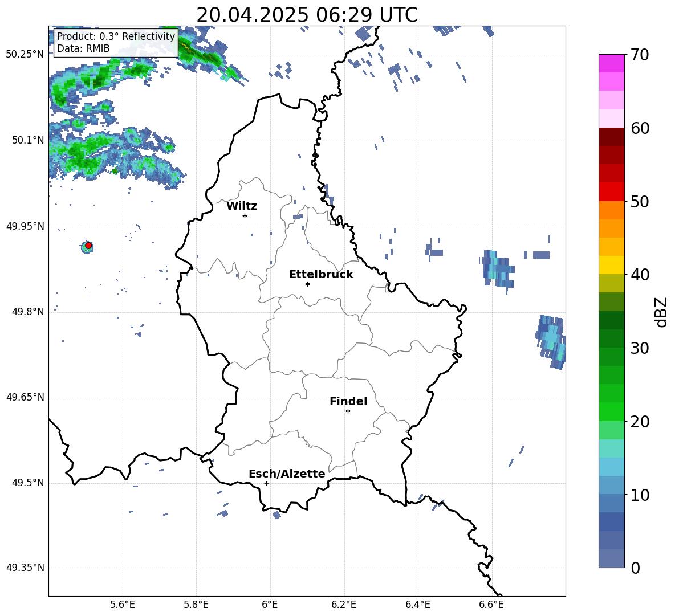
Task: Click the 60 tick on colorbar
Action: tap(640, 128)
